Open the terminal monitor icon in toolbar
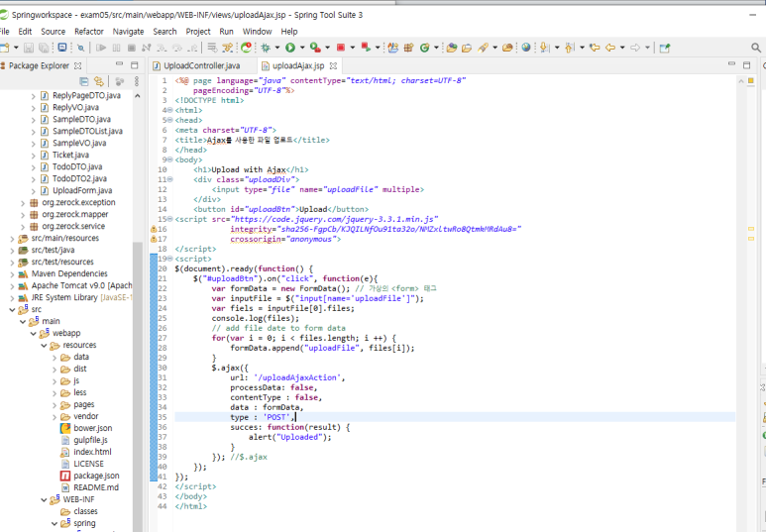This screenshot has width=766, height=532. (x=62, y=48)
